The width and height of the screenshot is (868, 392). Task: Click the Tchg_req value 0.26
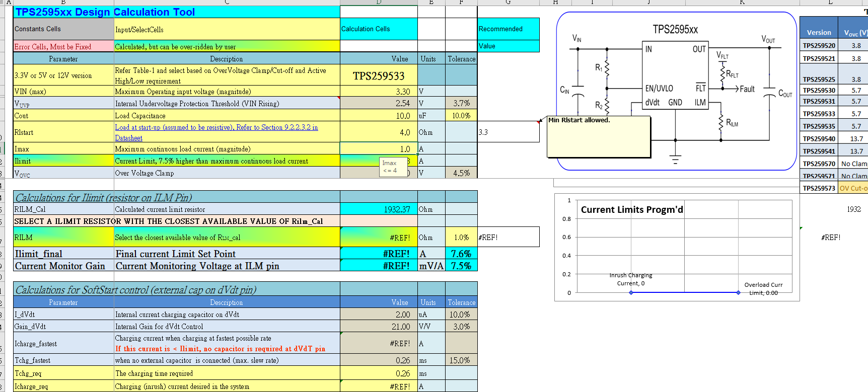pos(379,373)
